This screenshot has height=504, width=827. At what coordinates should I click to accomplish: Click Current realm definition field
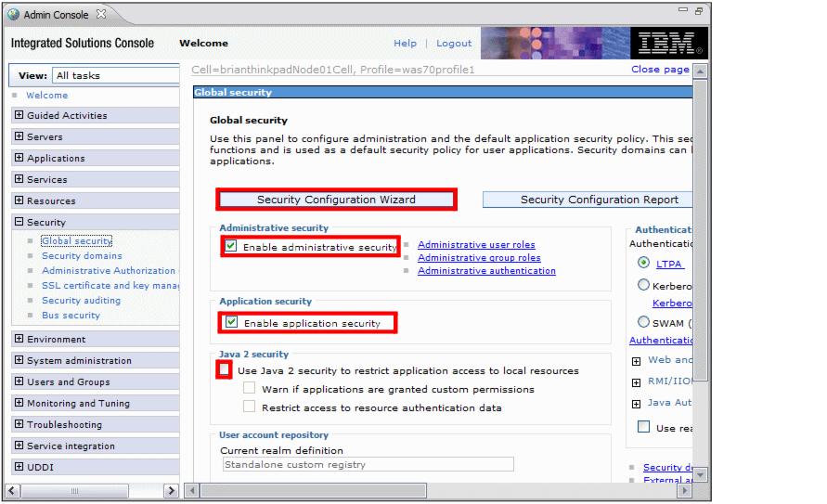pyautogui.click(x=368, y=464)
